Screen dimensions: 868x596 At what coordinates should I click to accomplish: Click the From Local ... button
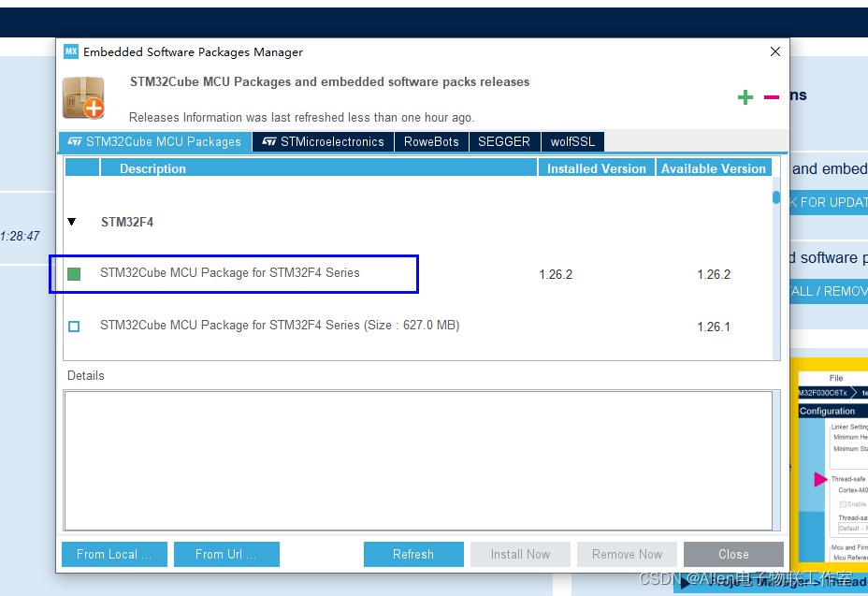[x=114, y=554]
